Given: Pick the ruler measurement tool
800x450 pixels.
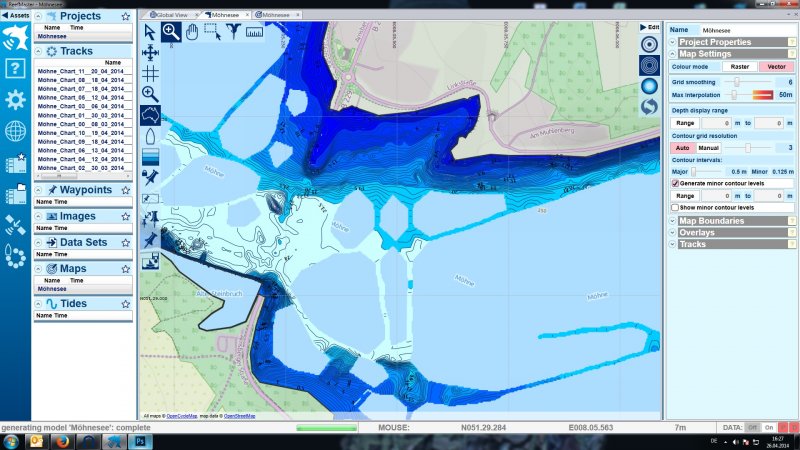Looking at the screenshot, I should [254, 31].
